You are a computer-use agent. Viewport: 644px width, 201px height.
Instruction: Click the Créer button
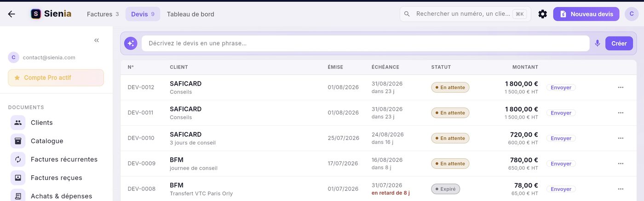tap(619, 43)
